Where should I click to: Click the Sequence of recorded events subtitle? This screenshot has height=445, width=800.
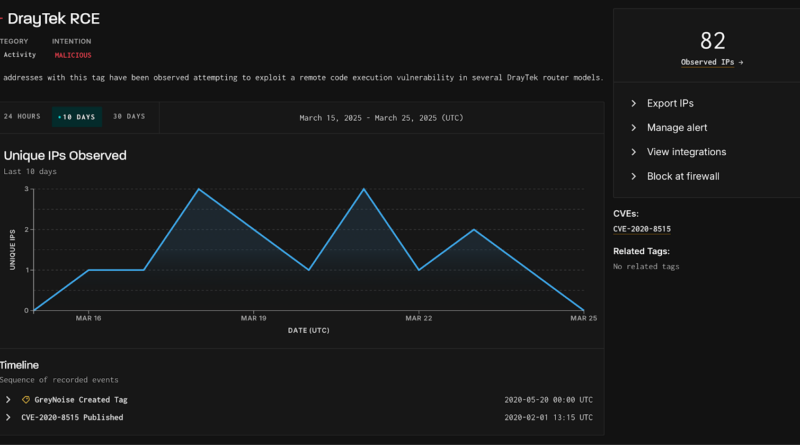[59, 380]
